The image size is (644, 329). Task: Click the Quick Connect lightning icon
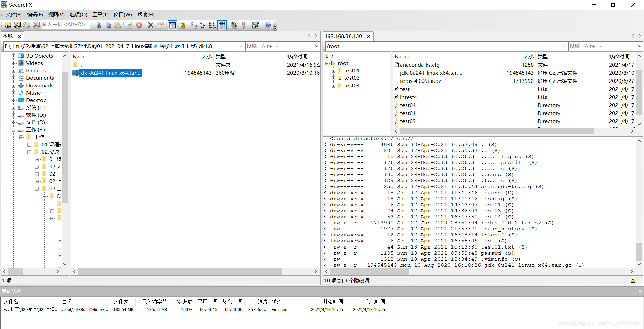[17, 25]
